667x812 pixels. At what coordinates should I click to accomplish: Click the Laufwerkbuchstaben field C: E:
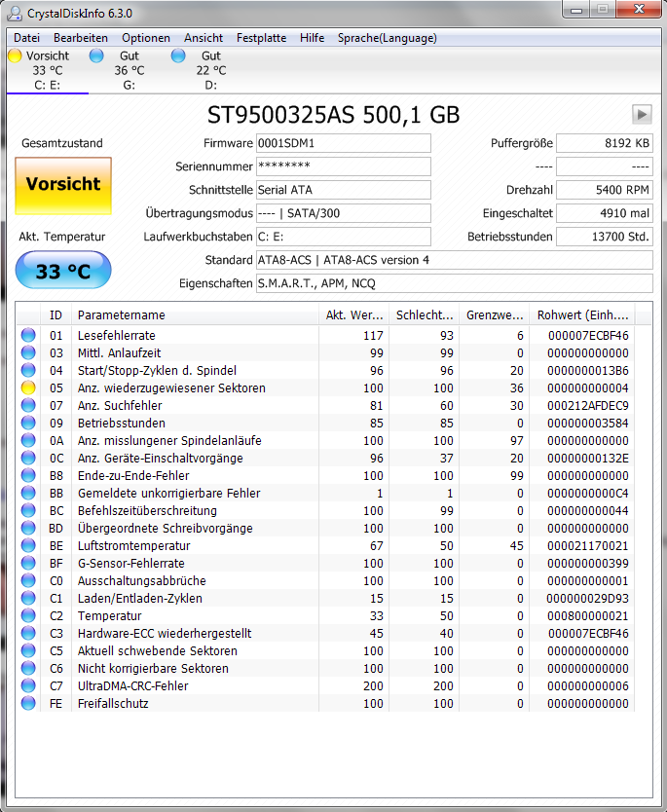coord(344,237)
